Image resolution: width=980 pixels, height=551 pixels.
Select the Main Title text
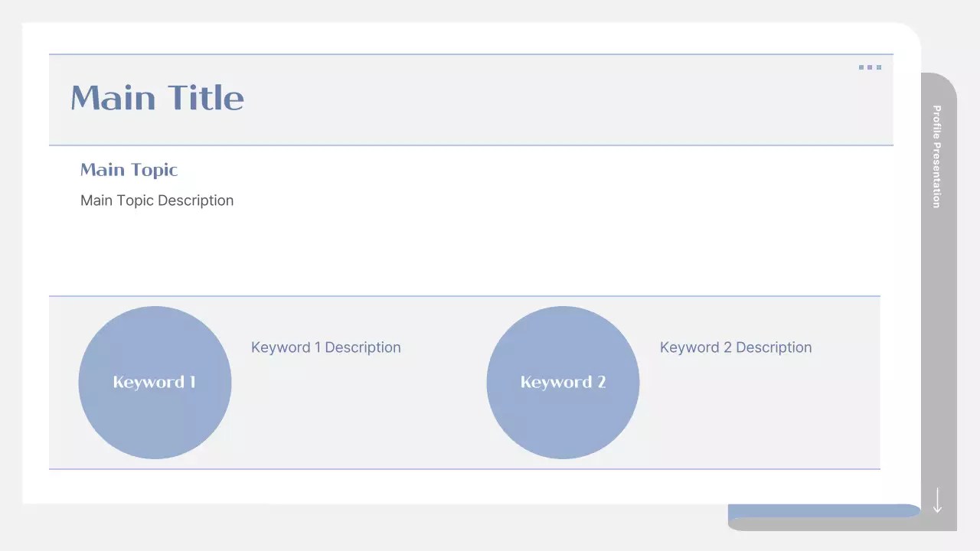pyautogui.click(x=157, y=98)
